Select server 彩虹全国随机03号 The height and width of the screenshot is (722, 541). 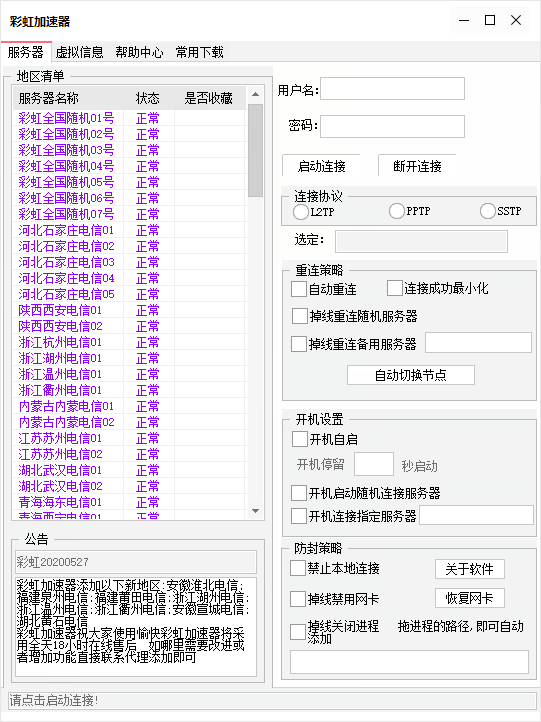(66, 150)
